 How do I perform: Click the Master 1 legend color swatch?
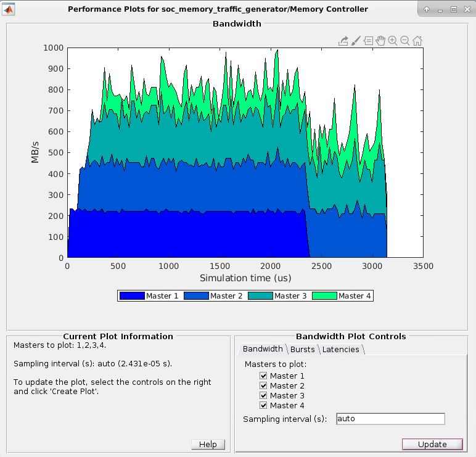coord(132,296)
